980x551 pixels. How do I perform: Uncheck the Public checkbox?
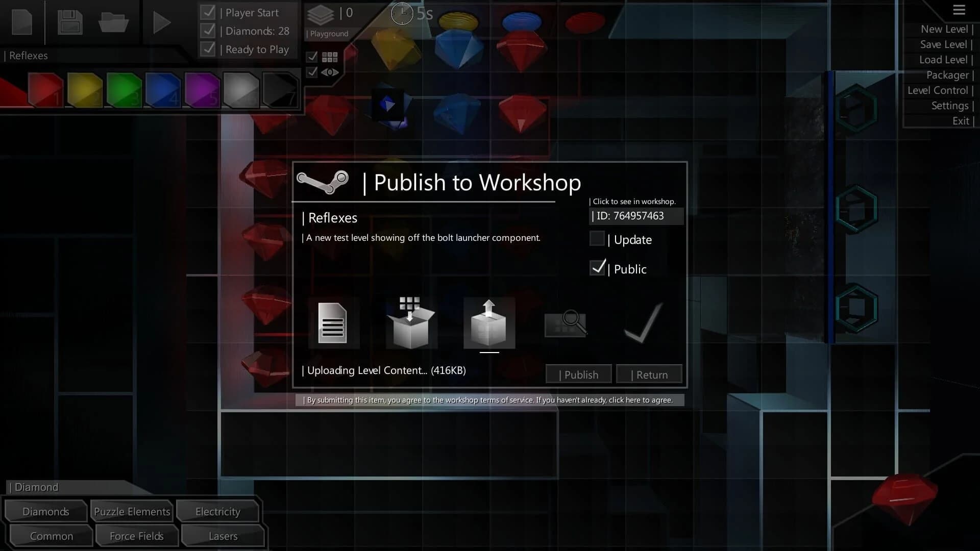pos(598,267)
